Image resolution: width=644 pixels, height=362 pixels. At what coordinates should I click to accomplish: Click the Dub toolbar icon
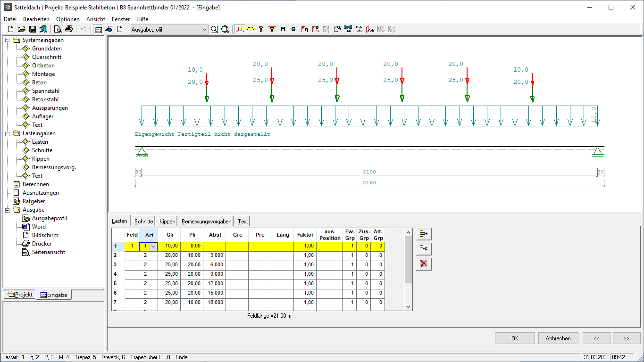pyautogui.click(x=359, y=29)
